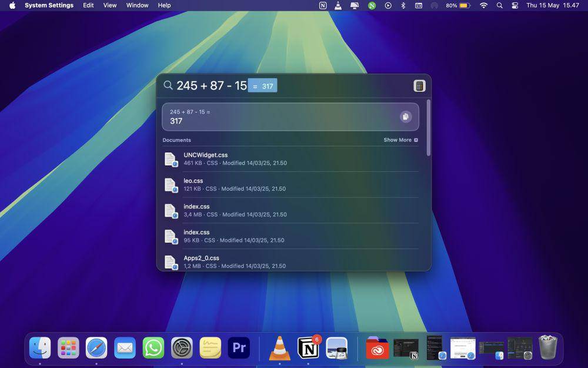Click the green N menu bar icon
The width and height of the screenshot is (588, 368).
(x=372, y=5)
